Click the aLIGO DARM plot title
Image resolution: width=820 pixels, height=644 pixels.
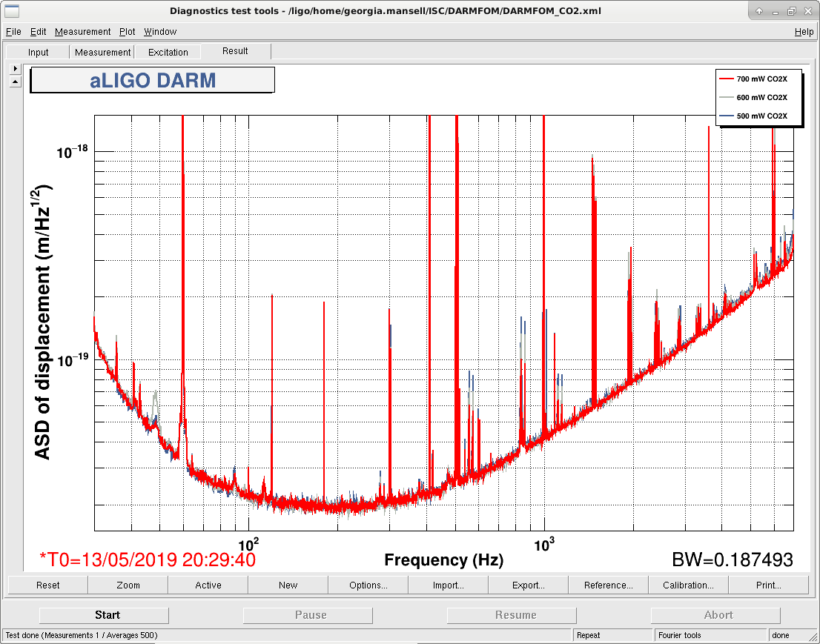(152, 81)
